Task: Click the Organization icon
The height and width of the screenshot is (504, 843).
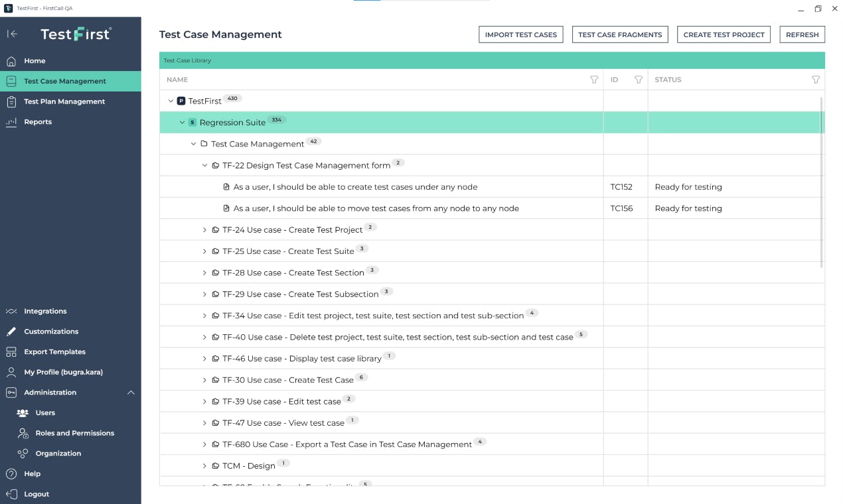Action: pos(23,454)
